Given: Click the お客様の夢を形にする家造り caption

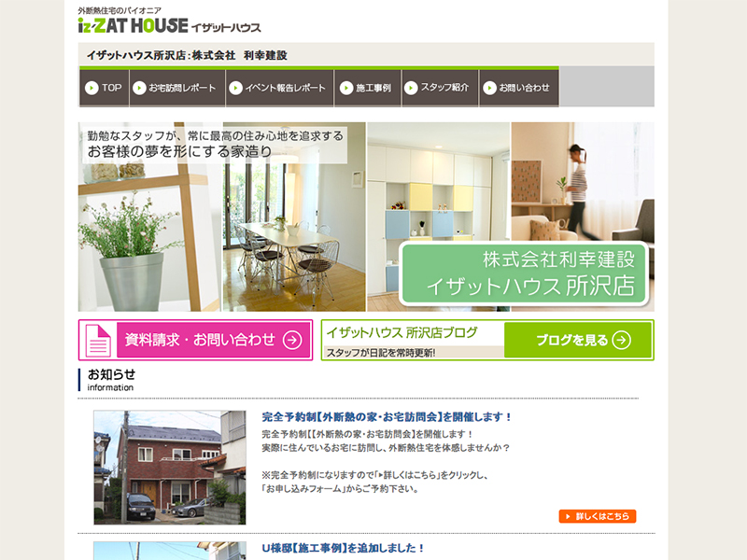Looking at the screenshot, I should click(179, 152).
